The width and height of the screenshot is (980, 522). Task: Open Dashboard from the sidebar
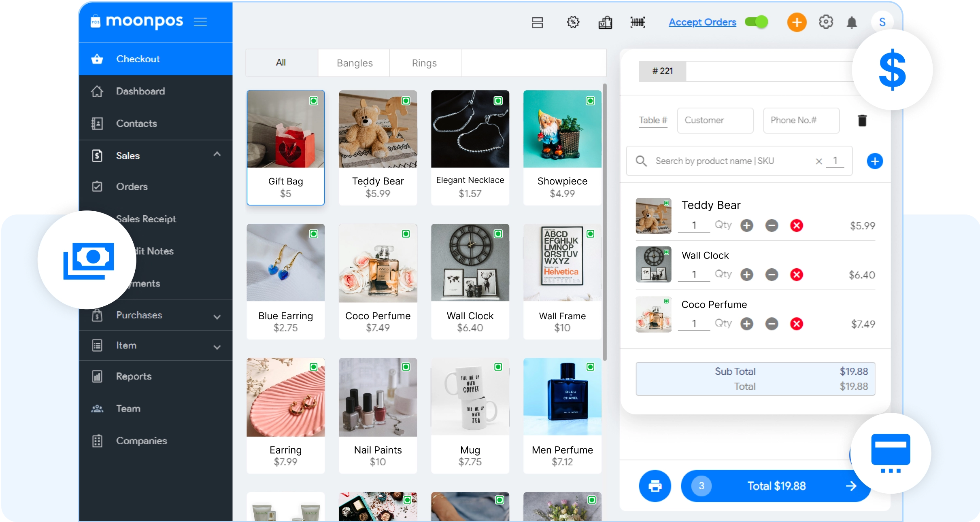[140, 91]
